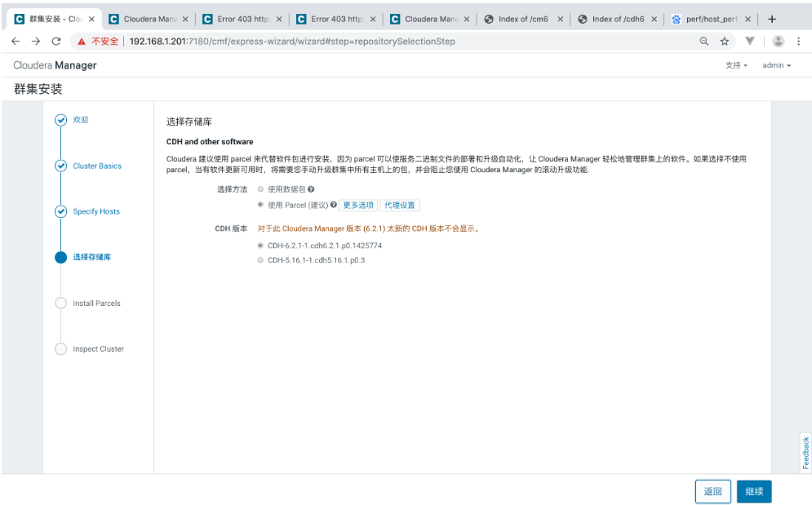Click the V extension icon in toolbar

point(749,41)
